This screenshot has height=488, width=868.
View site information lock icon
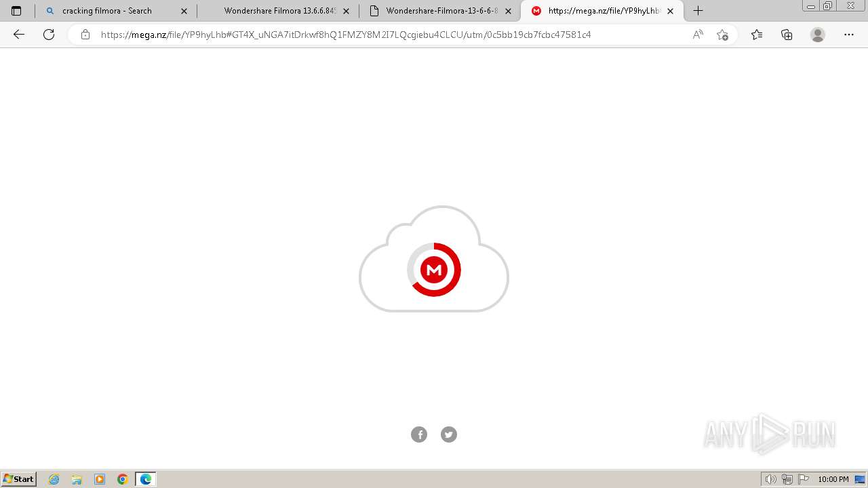pyautogui.click(x=85, y=35)
